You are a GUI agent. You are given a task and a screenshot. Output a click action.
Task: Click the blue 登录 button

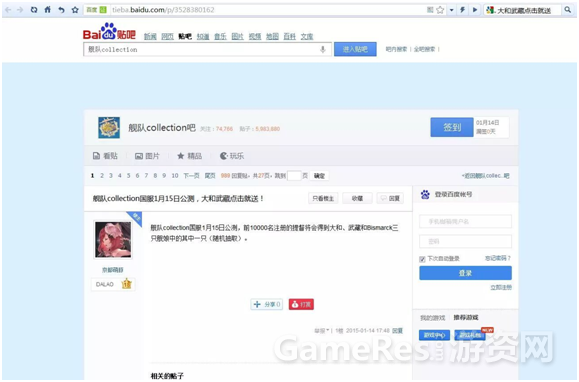point(465,273)
